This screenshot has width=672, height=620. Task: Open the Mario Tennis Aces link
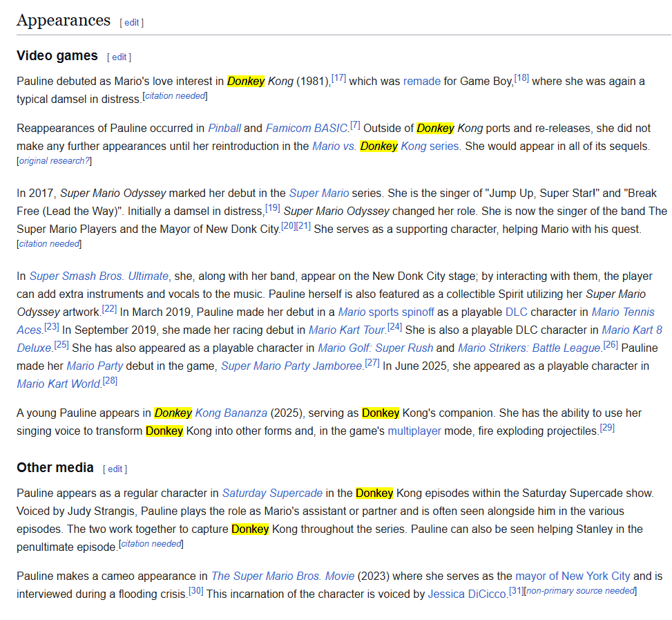point(623,312)
